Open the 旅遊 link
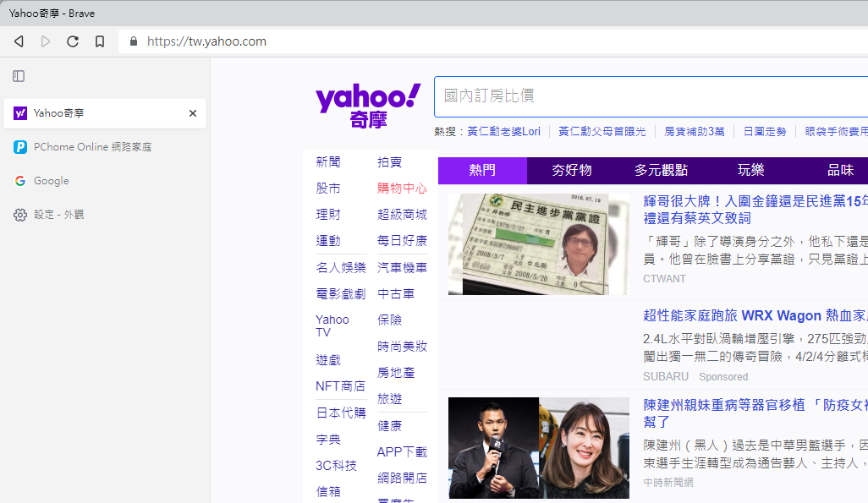 coord(390,399)
